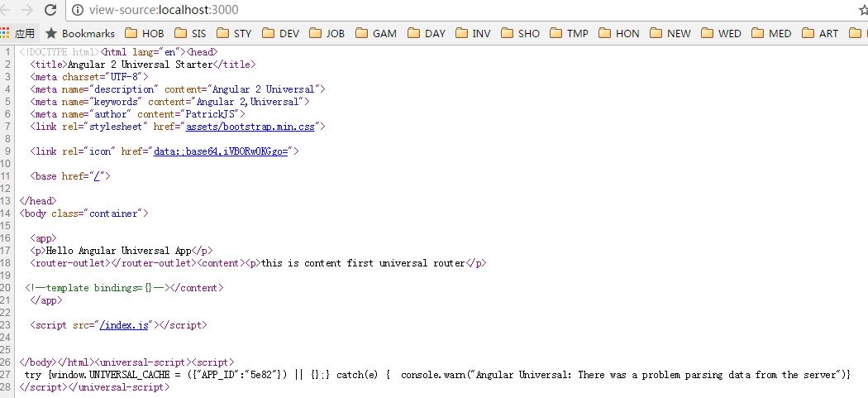Open the WED bookmark folder
868x398 pixels.
[722, 33]
